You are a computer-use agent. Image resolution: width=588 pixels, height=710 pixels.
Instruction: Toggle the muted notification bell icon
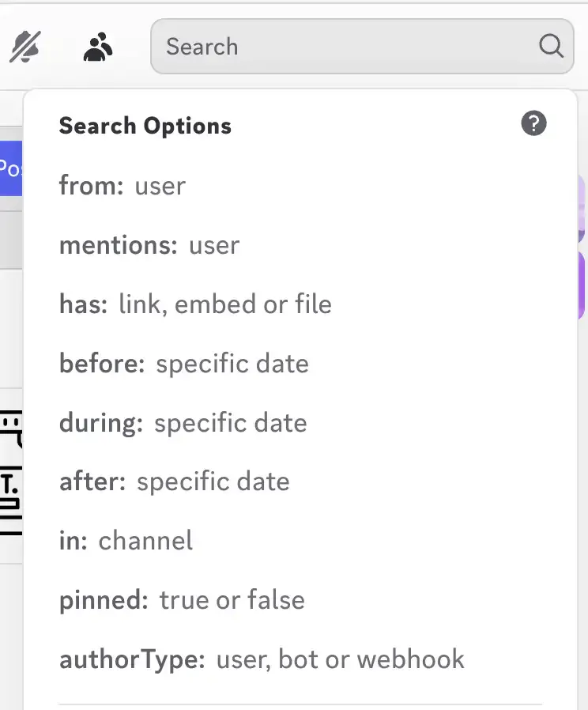(24, 47)
